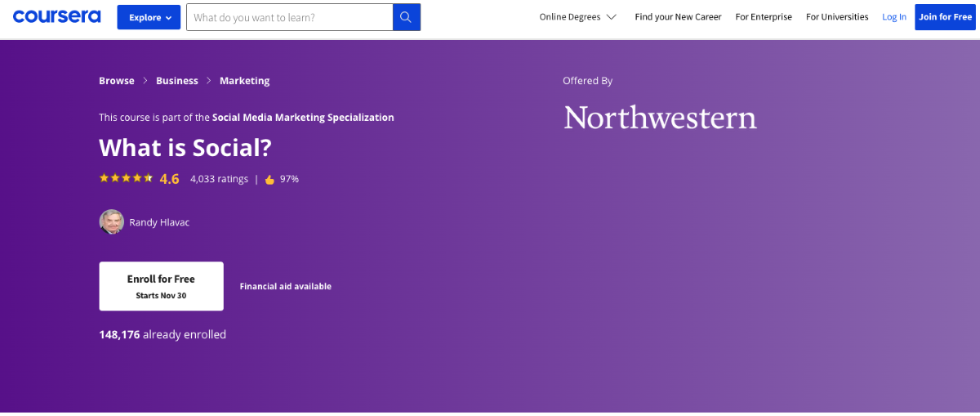980x416 pixels.
Task: Click the 4.6 rating score
Action: 169,179
